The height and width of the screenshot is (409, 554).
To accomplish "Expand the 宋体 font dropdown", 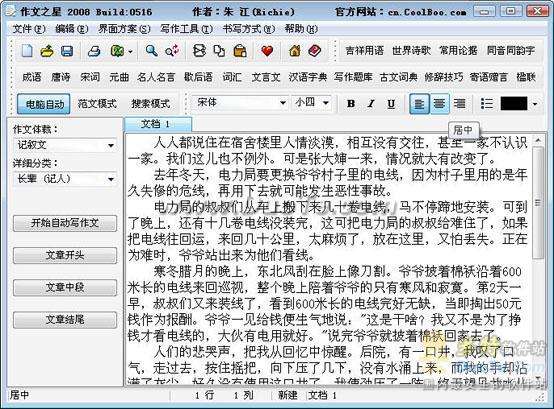I will tap(283, 103).
